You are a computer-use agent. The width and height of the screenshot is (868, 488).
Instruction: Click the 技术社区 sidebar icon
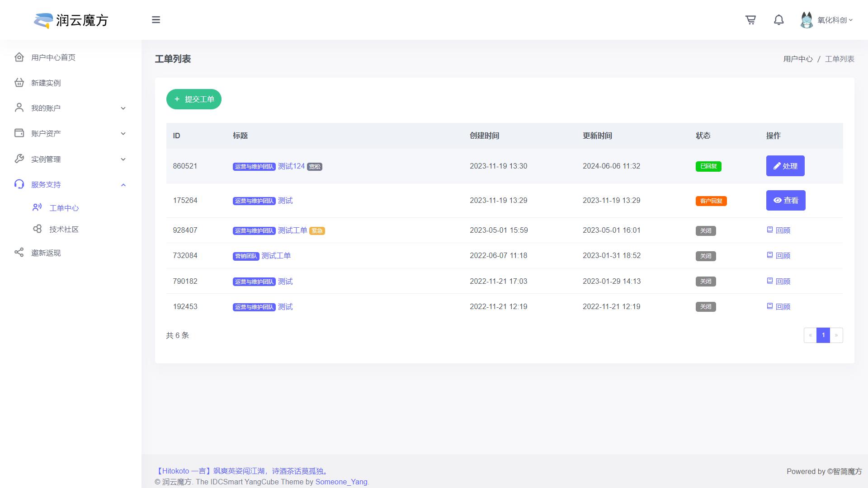38,229
